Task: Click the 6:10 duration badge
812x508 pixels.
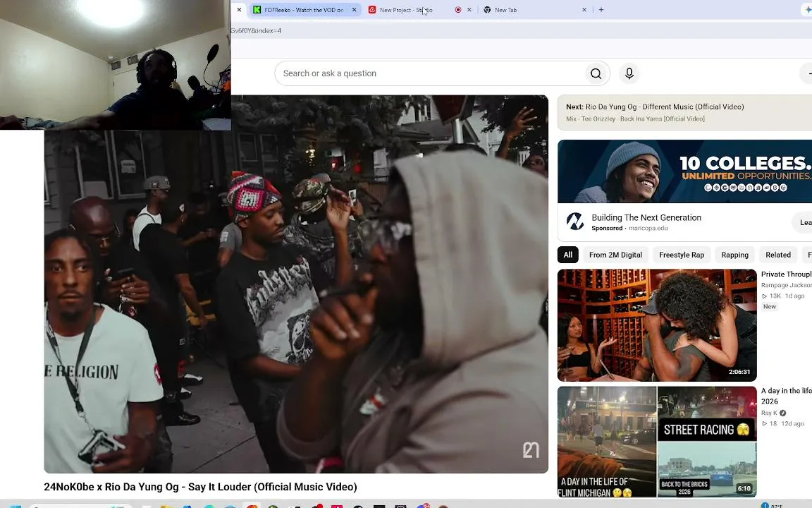Action: tap(744, 488)
